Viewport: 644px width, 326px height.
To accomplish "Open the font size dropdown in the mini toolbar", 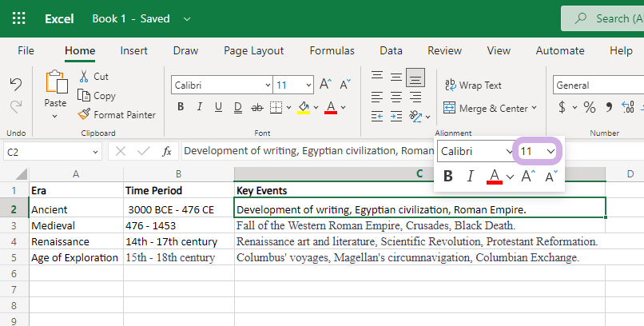I will [x=551, y=151].
